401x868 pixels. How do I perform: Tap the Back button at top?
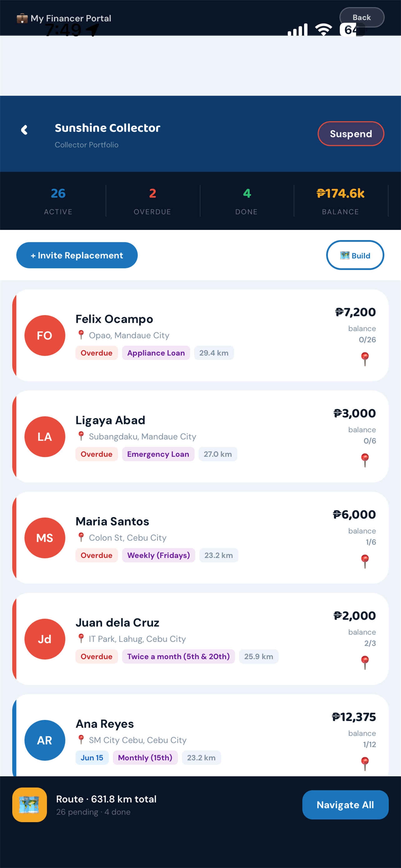pyautogui.click(x=362, y=17)
